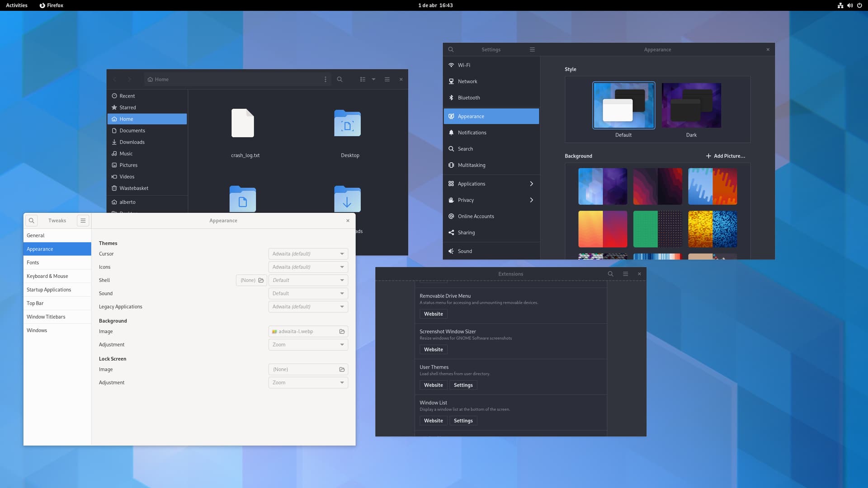
Task: Select Window Titlebars in Tweaks sidebar
Action: click(57, 317)
